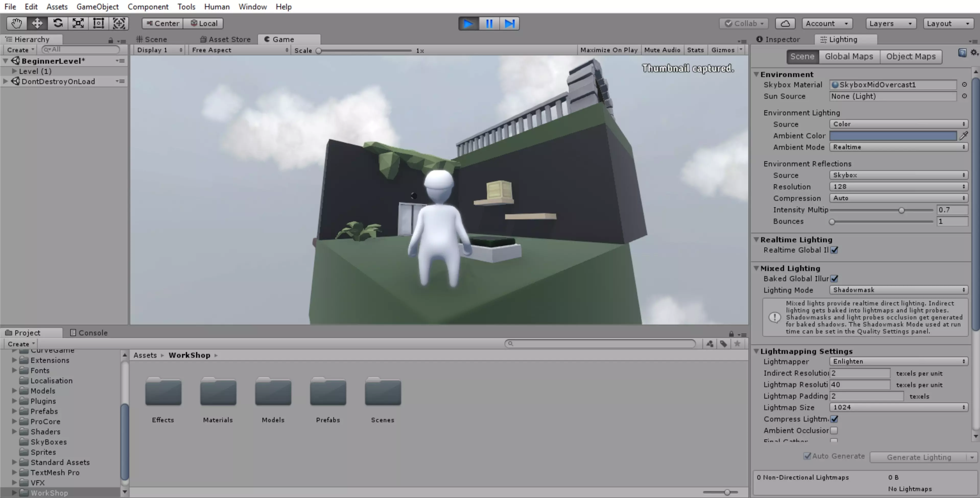Image resolution: width=980 pixels, height=498 pixels.
Task: Open the cloud services icon
Action: click(x=785, y=23)
